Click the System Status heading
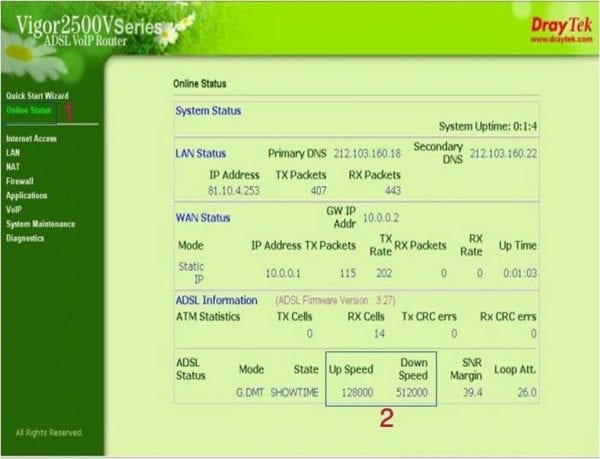Viewport: 600px width, 459px height. tap(208, 110)
